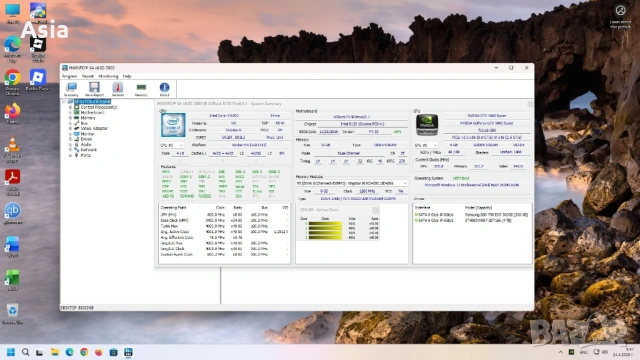Viewport: 640px width, 360px height.
Task: Click the HWiNFO taskbar icon
Action: (x=128, y=352)
